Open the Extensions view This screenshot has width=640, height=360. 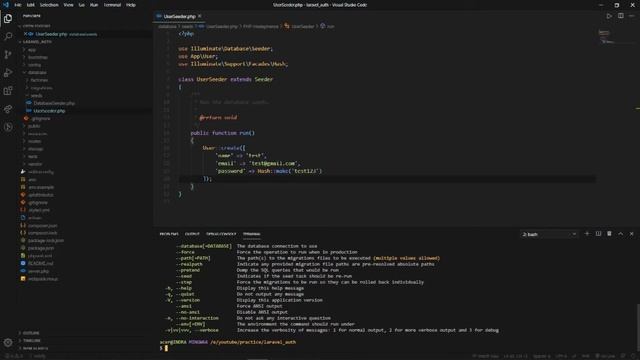coord(8,91)
